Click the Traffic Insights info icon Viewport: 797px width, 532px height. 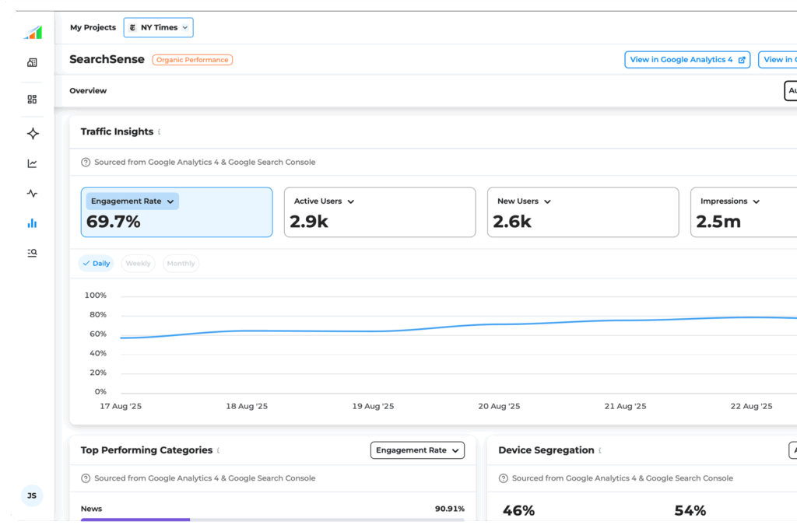[x=160, y=132]
